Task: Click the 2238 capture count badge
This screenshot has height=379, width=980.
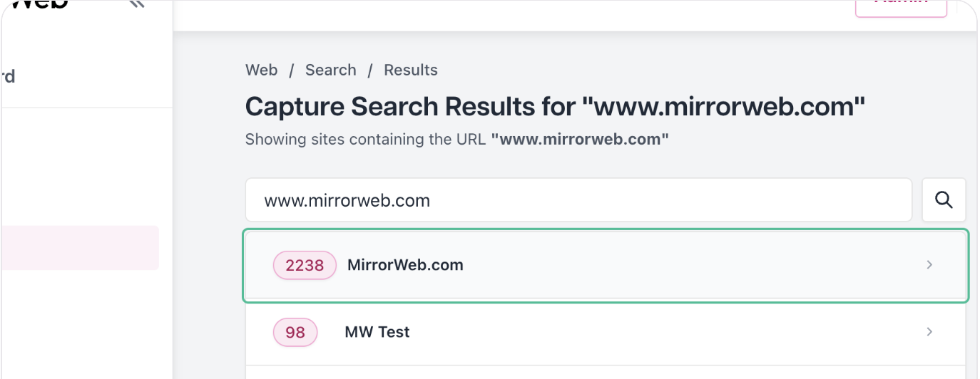Action: [305, 265]
